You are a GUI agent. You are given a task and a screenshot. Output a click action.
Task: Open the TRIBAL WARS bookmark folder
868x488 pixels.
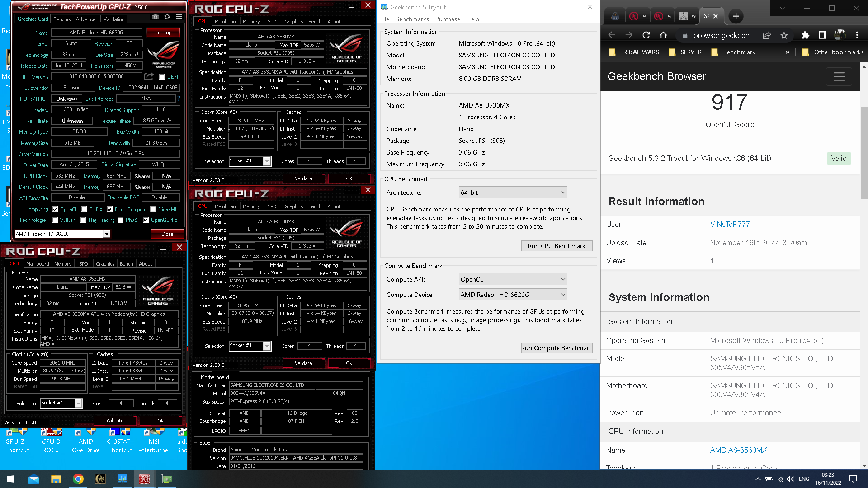[634, 52]
